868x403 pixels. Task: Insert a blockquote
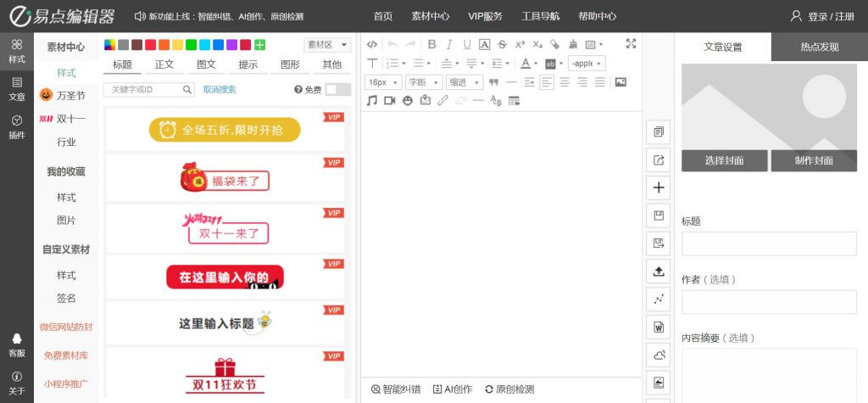494,82
